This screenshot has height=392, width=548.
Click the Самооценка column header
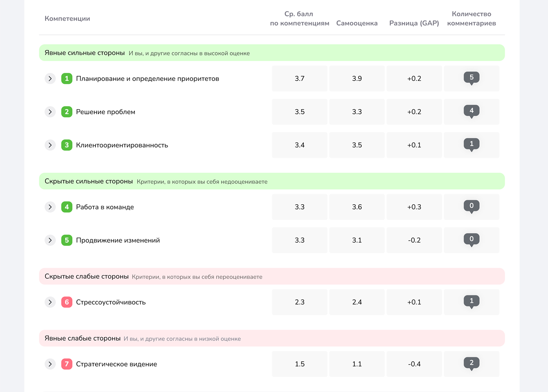click(357, 23)
